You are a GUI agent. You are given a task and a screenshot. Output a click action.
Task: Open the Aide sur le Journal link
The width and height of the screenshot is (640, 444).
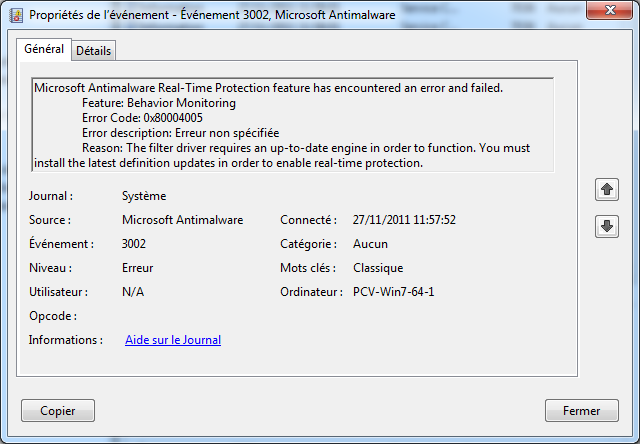pyautogui.click(x=173, y=340)
